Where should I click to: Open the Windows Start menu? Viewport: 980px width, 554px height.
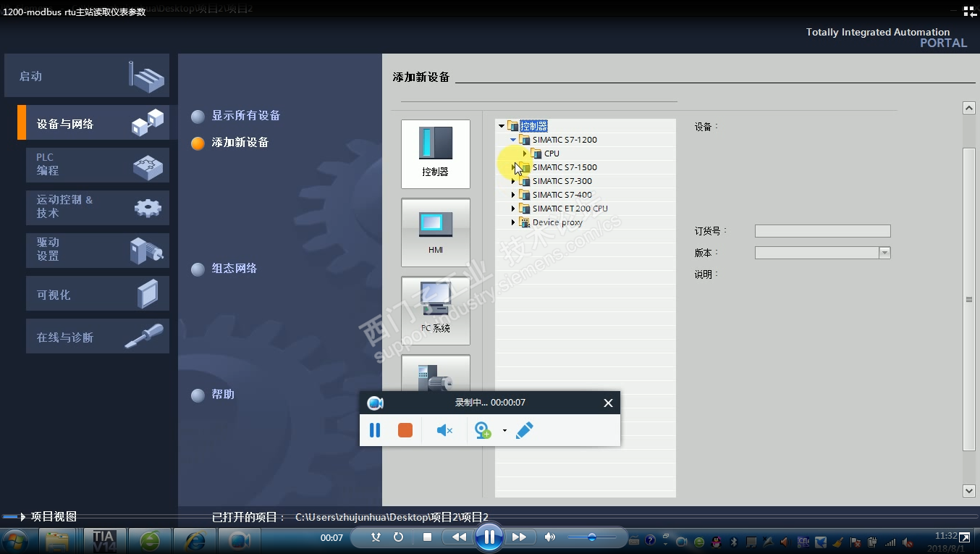[15, 540]
